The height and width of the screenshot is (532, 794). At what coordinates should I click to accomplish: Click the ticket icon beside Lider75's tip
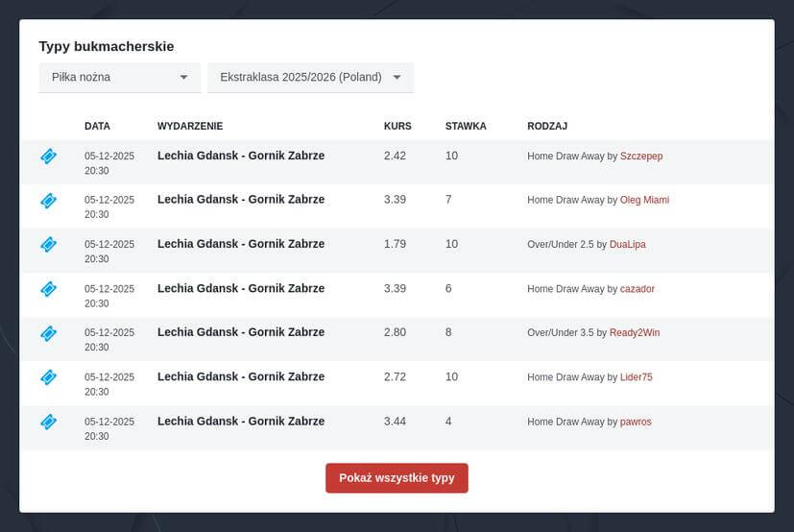(x=49, y=377)
